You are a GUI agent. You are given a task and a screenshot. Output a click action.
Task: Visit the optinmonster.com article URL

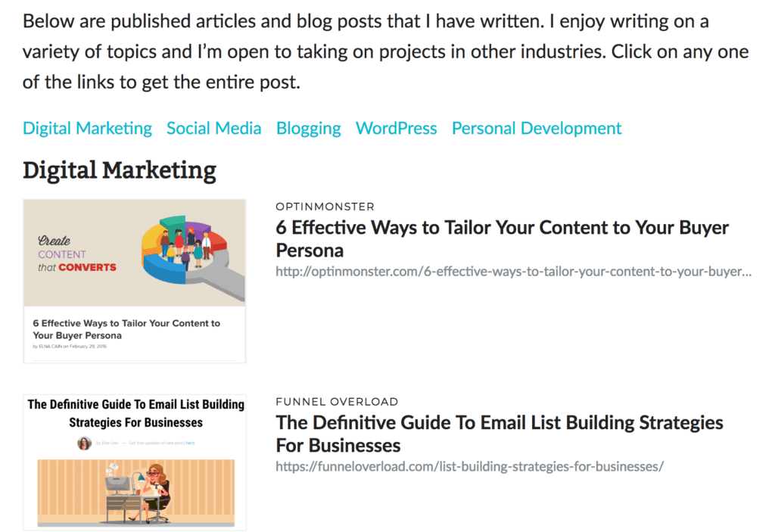click(513, 272)
